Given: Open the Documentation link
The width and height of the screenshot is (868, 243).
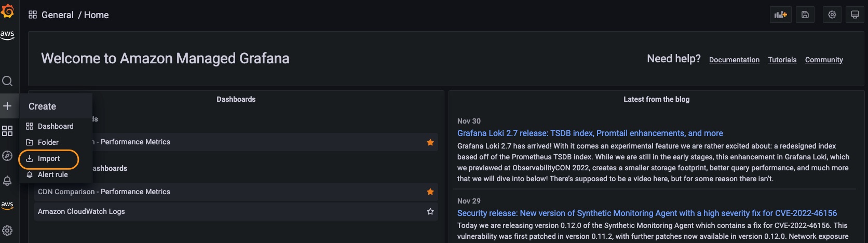Looking at the screenshot, I should pos(734,60).
